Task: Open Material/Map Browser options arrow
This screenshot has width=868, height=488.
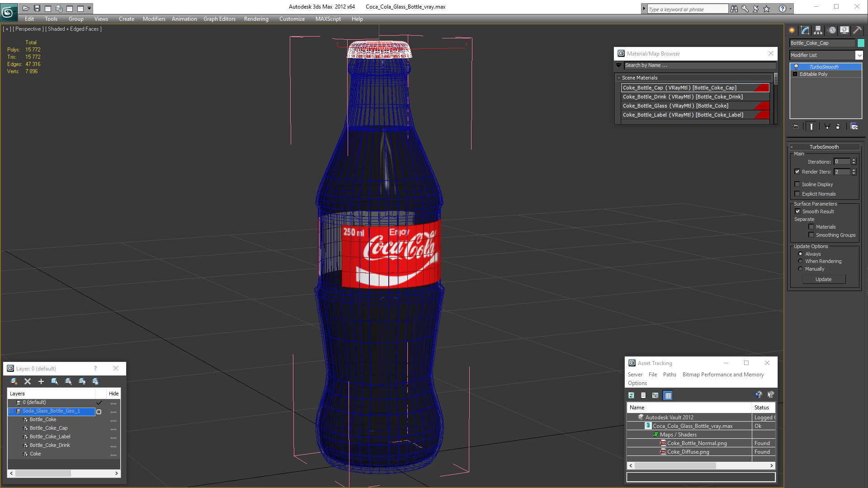Action: 618,66
